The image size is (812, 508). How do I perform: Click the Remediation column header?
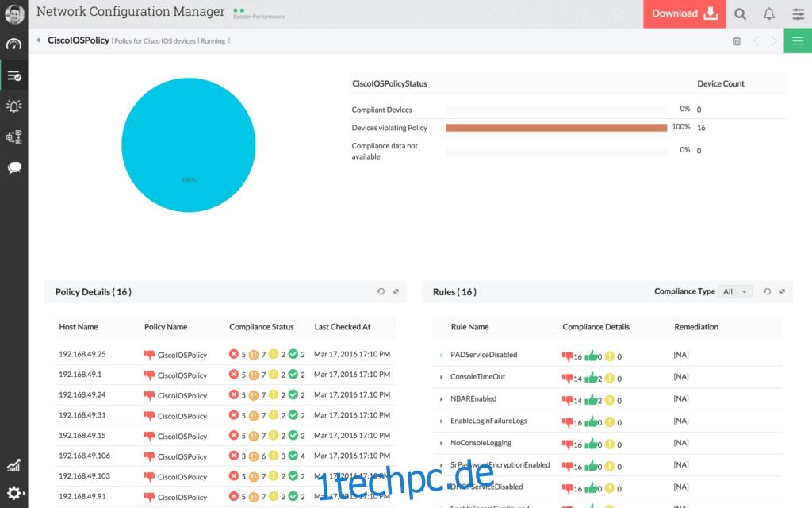pos(696,327)
